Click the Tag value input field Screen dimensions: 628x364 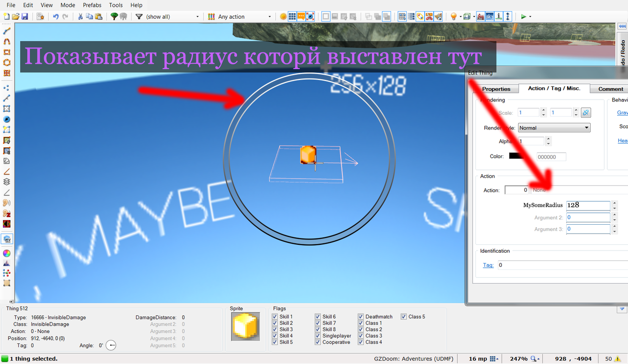[563, 265]
